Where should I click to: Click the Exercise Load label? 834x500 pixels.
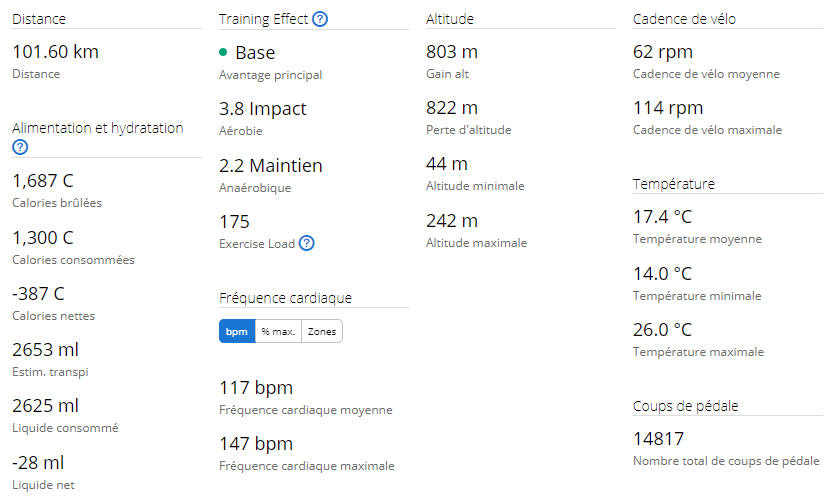pos(257,244)
